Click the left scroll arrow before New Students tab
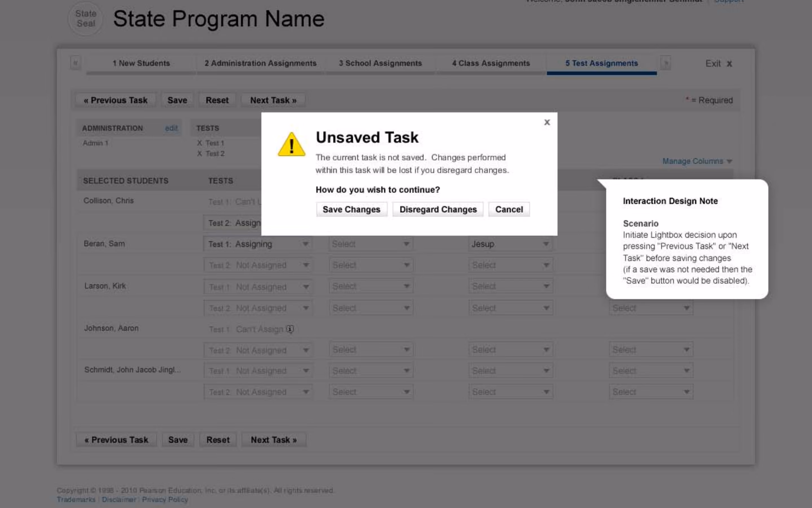Viewport: 812px width, 508px height. pos(75,63)
